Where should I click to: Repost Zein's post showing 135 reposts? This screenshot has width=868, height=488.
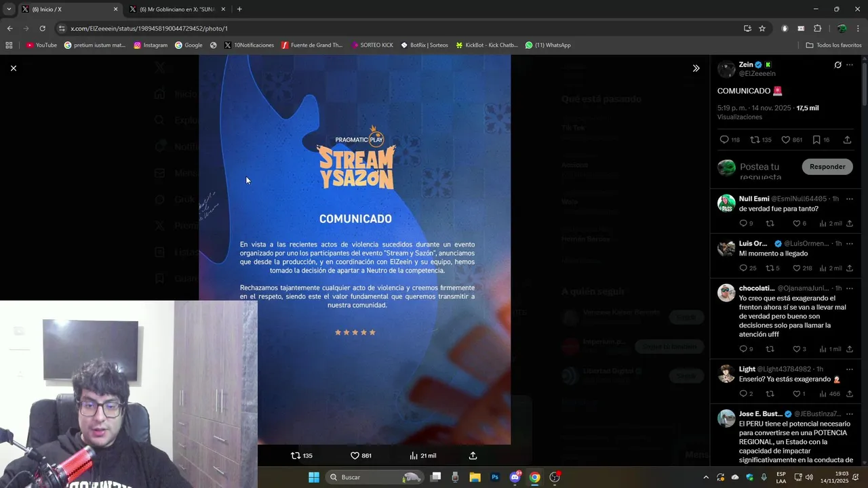(x=760, y=140)
